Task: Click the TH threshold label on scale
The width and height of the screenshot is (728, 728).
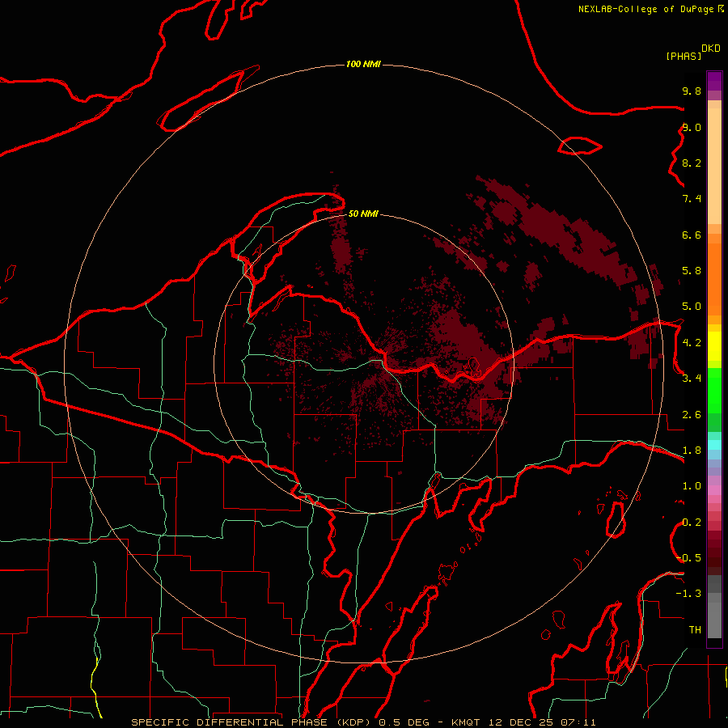Action: pyautogui.click(x=695, y=630)
